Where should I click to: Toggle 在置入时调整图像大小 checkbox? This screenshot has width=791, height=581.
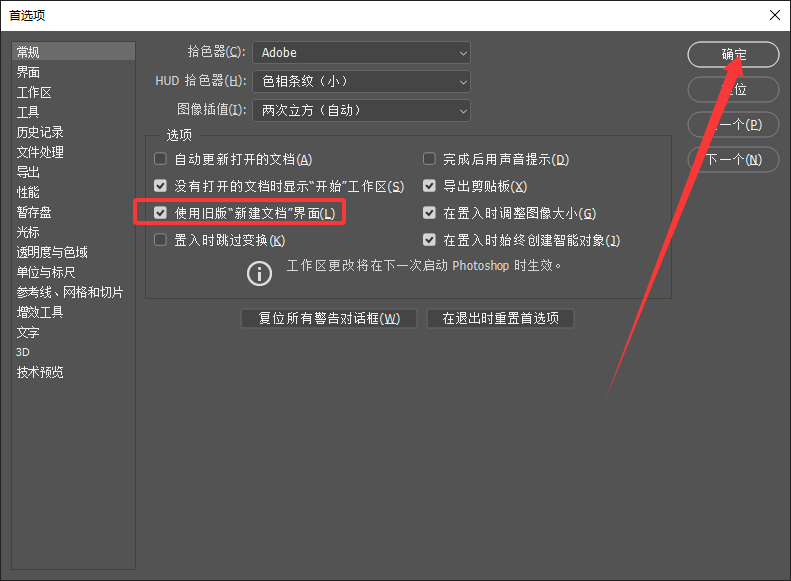tap(429, 213)
